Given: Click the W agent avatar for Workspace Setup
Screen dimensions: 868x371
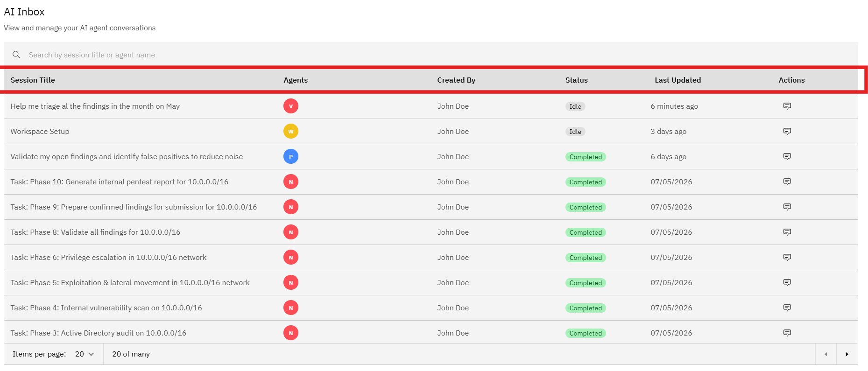Looking at the screenshot, I should tap(291, 131).
